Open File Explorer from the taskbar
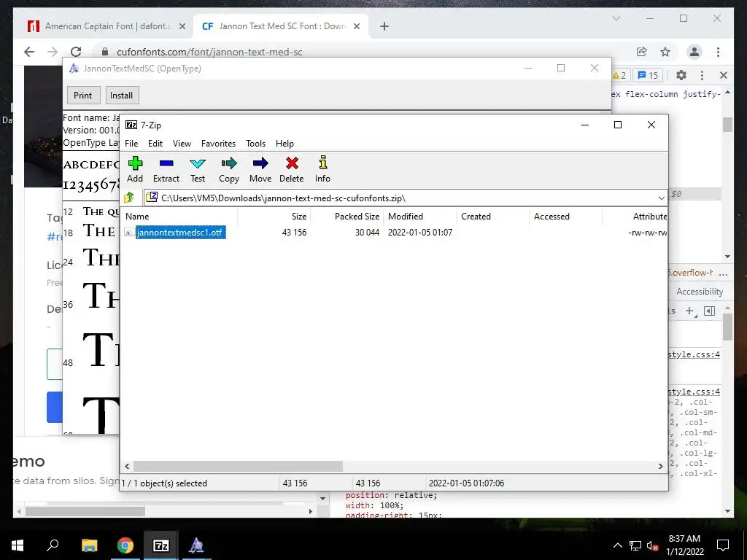This screenshot has width=747, height=560. point(89,545)
